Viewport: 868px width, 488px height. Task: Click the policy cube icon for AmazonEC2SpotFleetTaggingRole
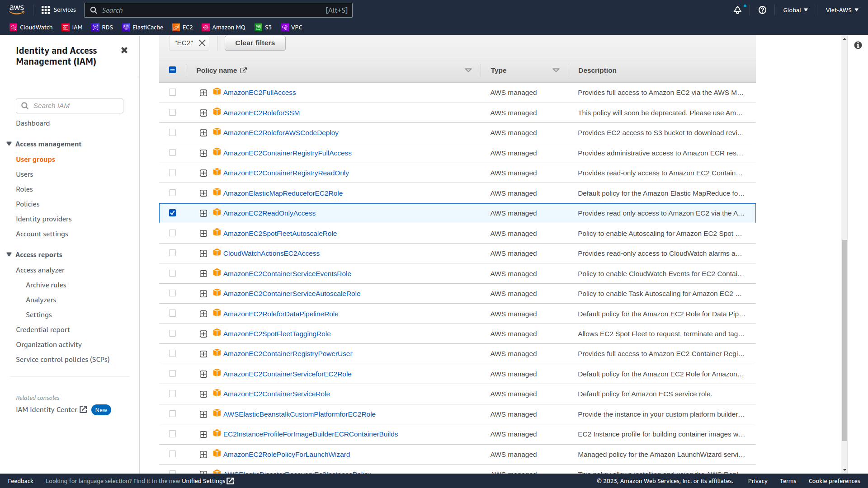click(x=217, y=333)
